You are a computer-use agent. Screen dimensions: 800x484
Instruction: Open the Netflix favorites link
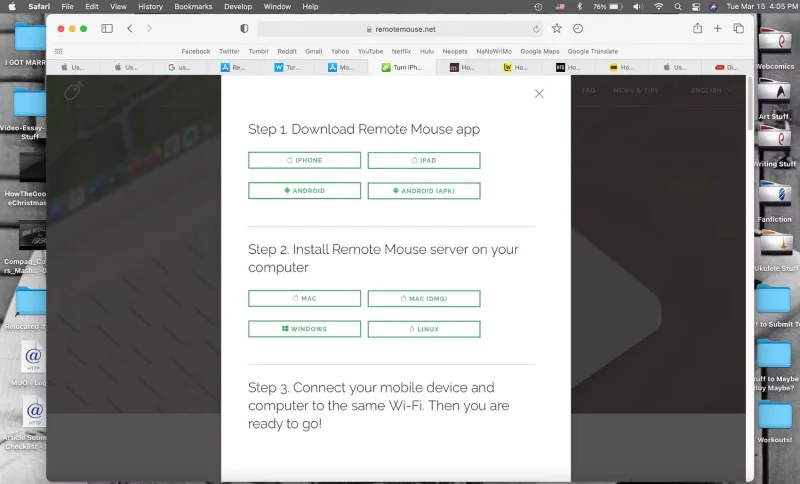click(401, 52)
